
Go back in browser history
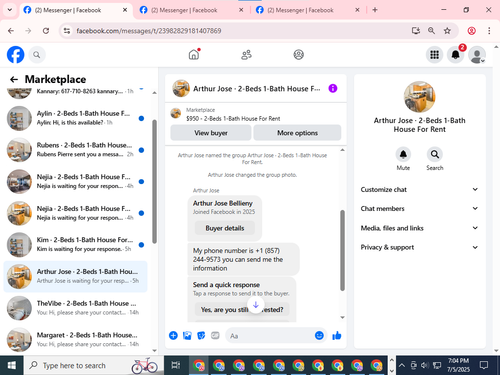tap(11, 31)
